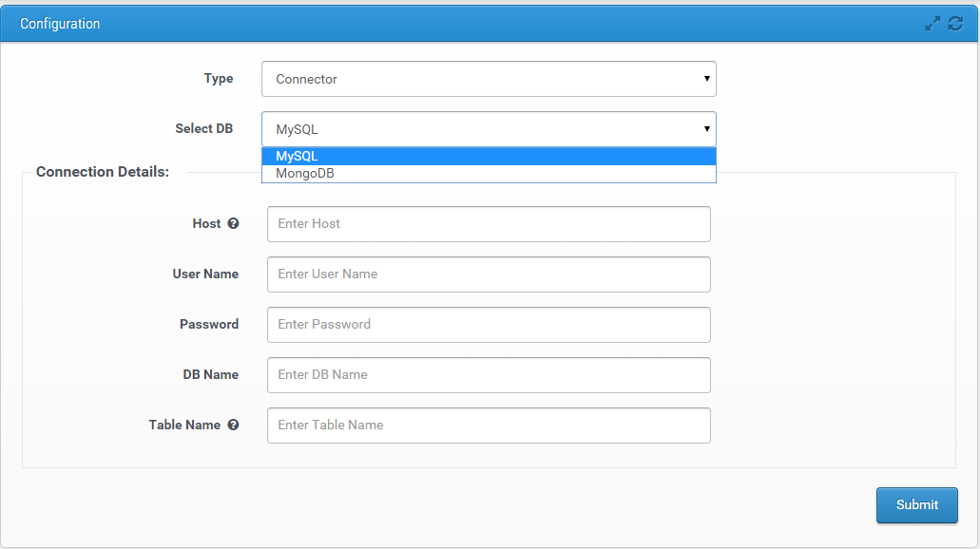Focus the Enter Host input field
This screenshot has height=549, width=980.
click(489, 224)
